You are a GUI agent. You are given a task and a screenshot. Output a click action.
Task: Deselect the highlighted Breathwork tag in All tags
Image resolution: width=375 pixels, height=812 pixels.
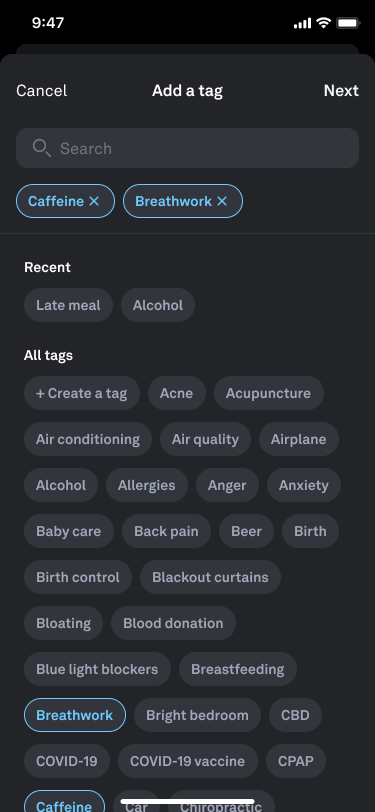click(75, 715)
